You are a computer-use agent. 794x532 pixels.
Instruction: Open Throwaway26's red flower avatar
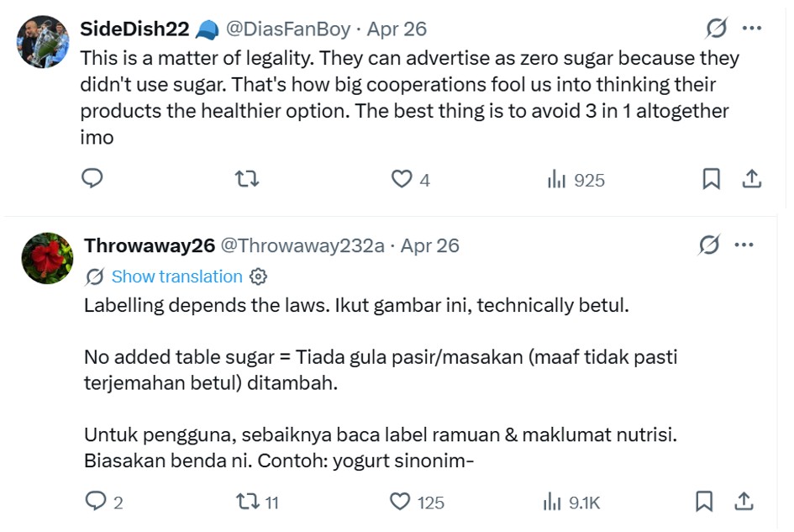47,258
